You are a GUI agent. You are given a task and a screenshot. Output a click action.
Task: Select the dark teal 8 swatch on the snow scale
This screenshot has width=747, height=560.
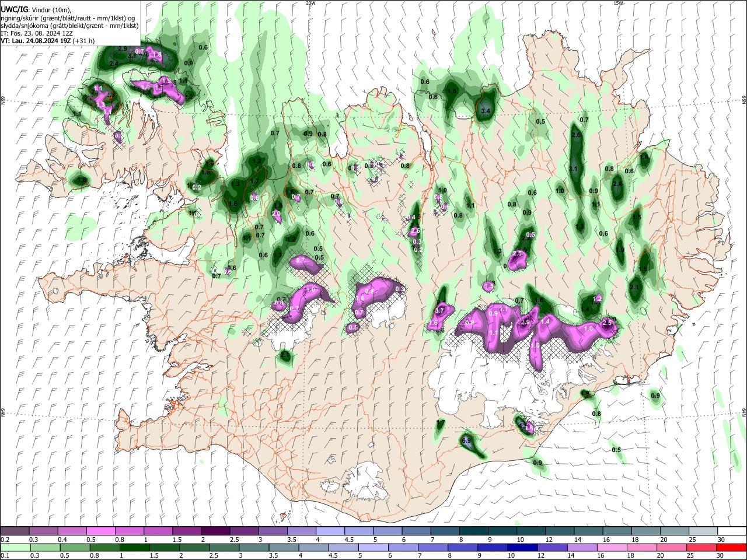(x=473, y=531)
